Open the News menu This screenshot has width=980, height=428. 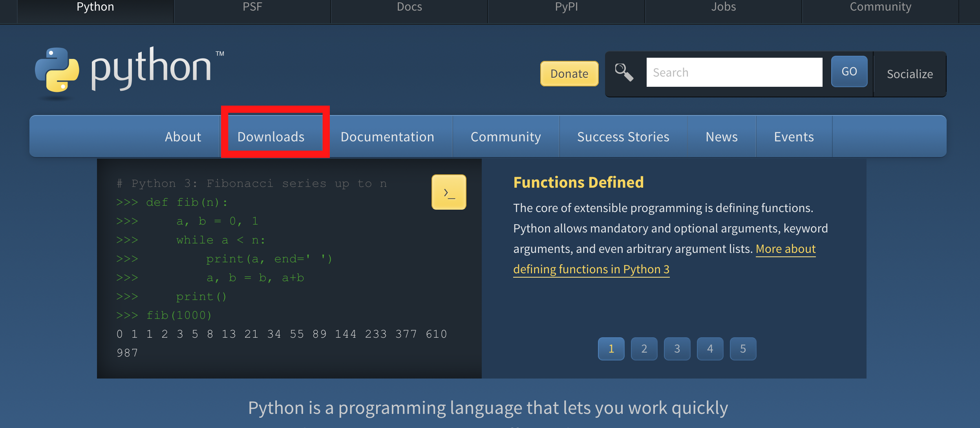pyautogui.click(x=722, y=137)
